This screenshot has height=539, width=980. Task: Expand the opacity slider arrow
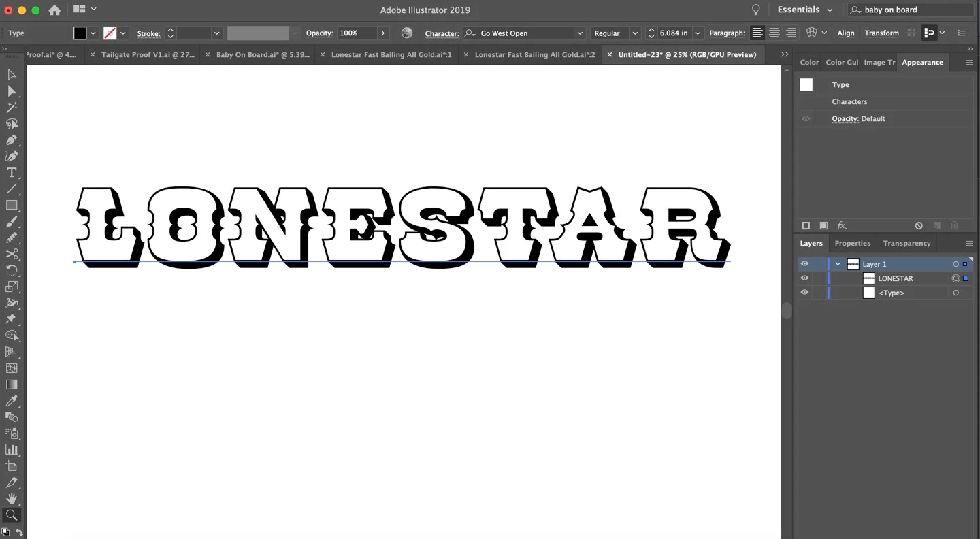(x=383, y=33)
